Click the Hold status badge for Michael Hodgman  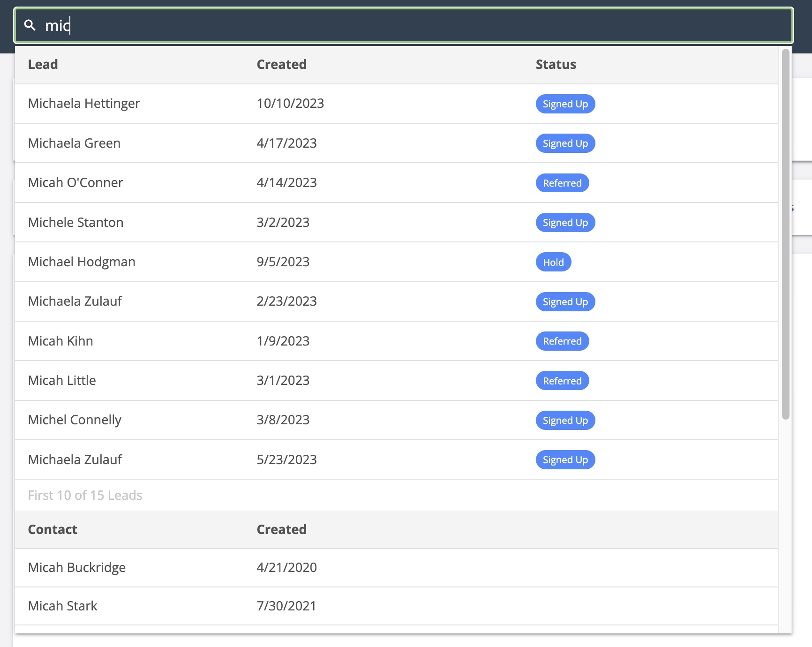click(x=553, y=262)
